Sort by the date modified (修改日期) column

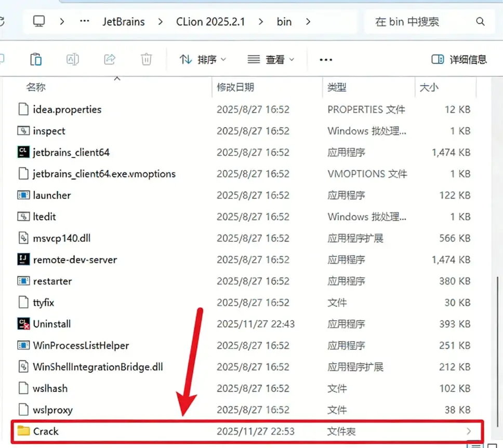pos(235,87)
